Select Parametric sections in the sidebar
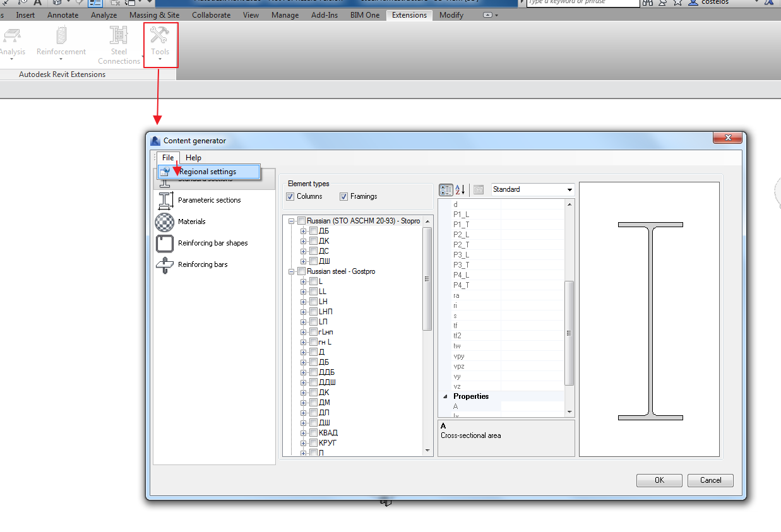 click(x=209, y=200)
